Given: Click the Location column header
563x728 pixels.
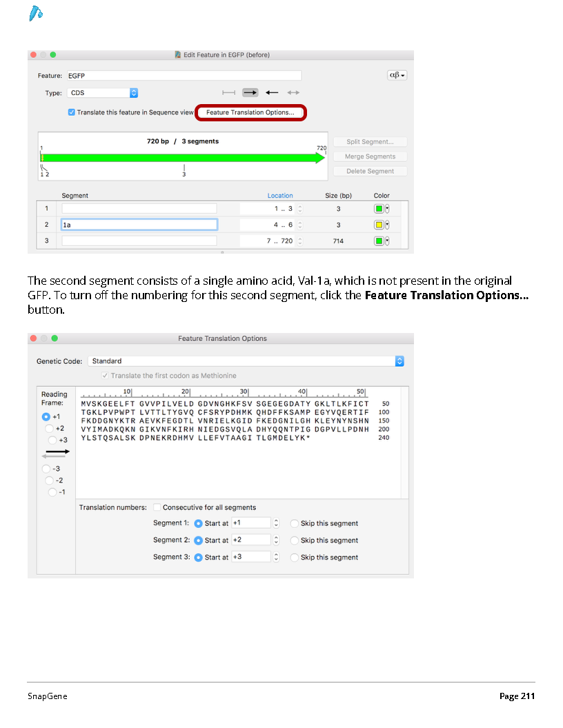Looking at the screenshot, I should point(280,196).
